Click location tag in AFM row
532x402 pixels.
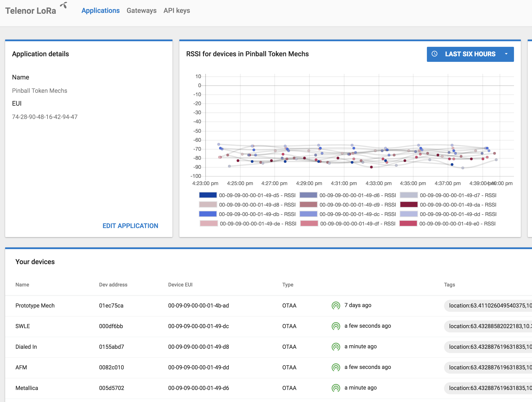(488, 368)
